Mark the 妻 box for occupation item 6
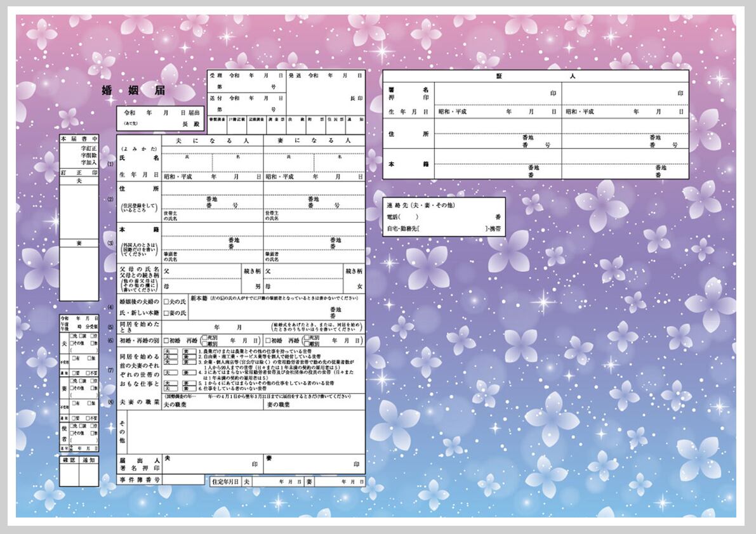756x534 pixels. (190, 388)
